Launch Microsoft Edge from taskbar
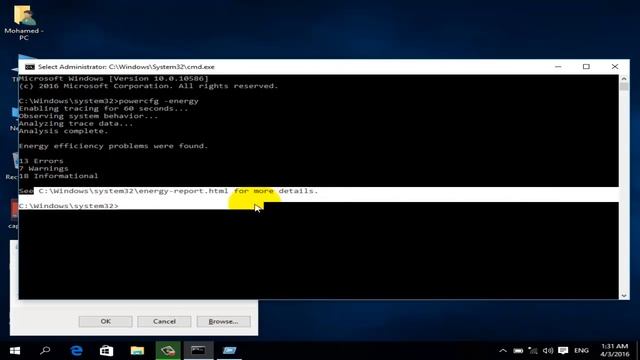The height and width of the screenshot is (360, 640). (x=76, y=351)
